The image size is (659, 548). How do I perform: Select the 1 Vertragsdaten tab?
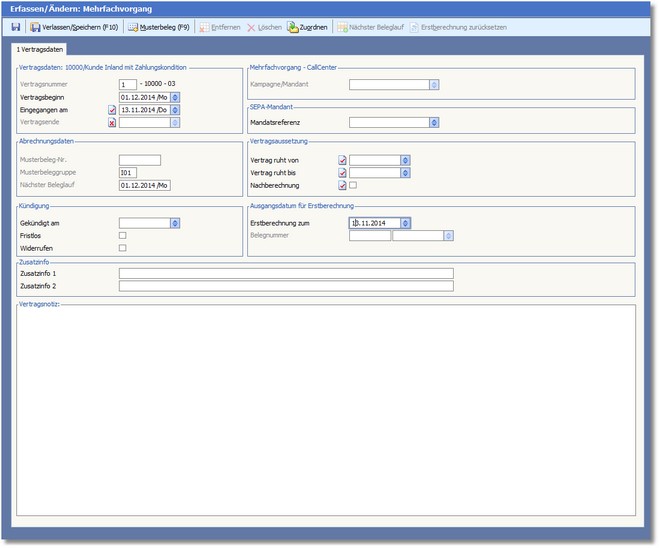coord(40,49)
